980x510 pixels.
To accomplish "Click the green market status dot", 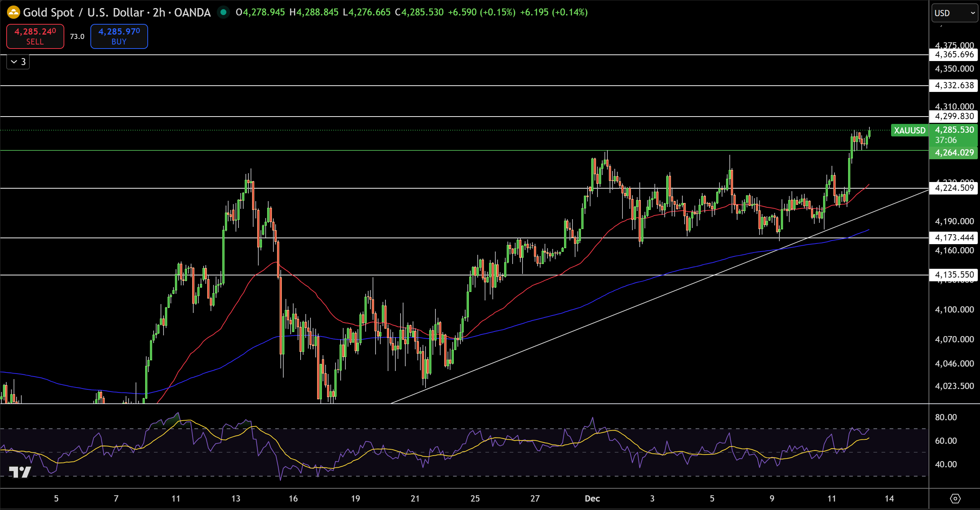I will point(223,13).
